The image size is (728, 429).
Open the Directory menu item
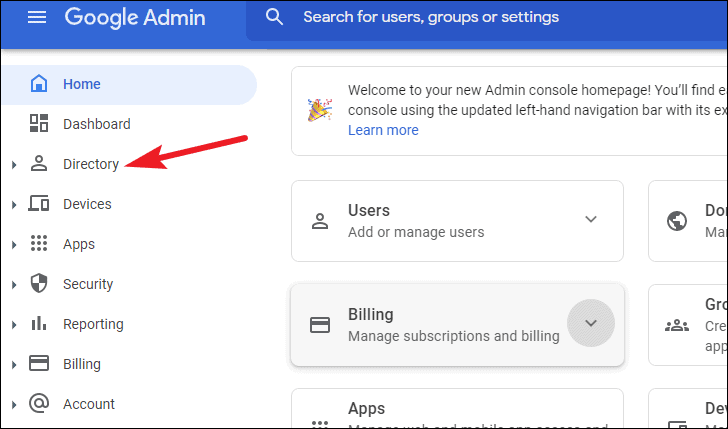[91, 164]
